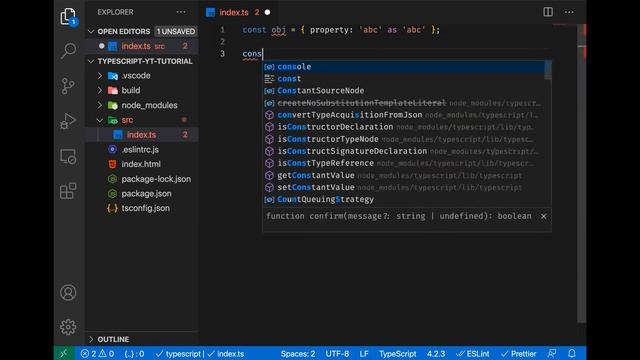640x360 pixels.
Task: Change UTF-8 file encoding
Action: [337, 354]
